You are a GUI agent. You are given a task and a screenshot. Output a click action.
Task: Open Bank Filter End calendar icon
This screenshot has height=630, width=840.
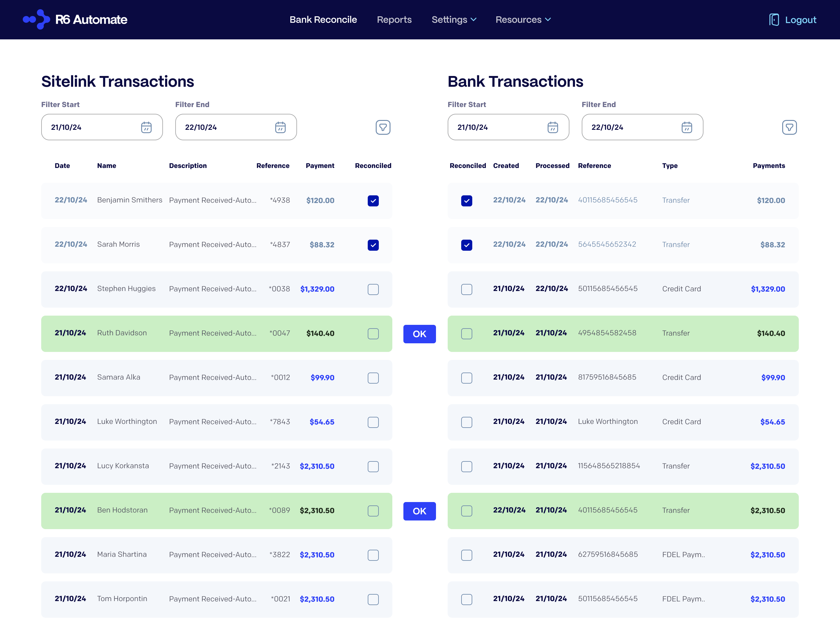pyautogui.click(x=687, y=127)
